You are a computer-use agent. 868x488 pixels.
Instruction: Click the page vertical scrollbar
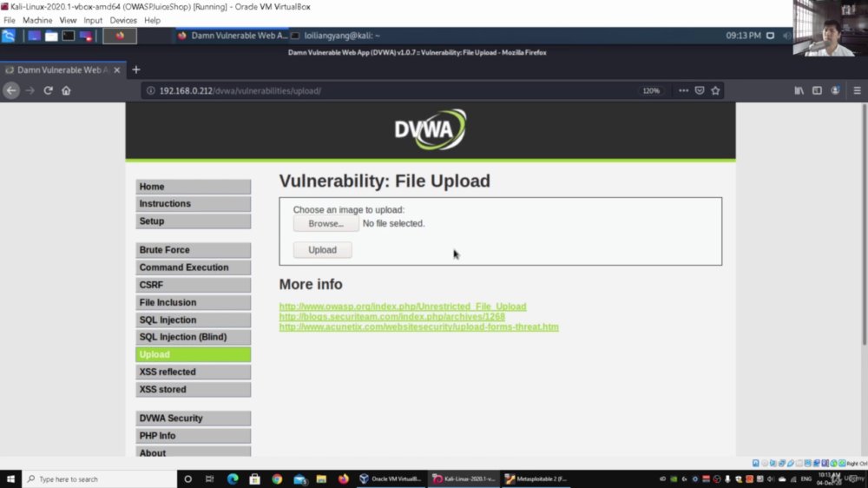(x=865, y=224)
